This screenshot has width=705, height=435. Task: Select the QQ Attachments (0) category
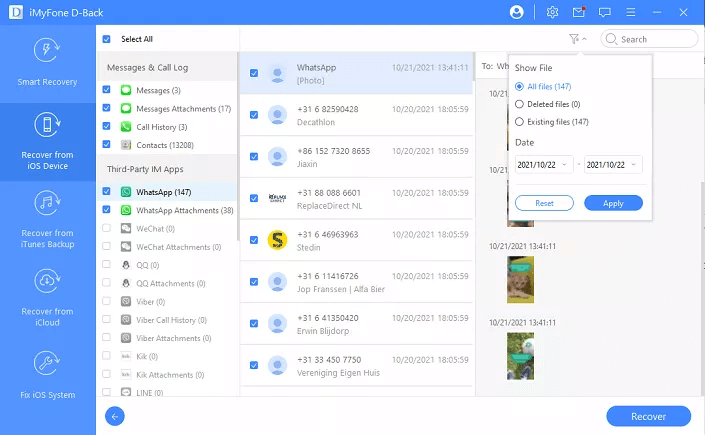[171, 283]
